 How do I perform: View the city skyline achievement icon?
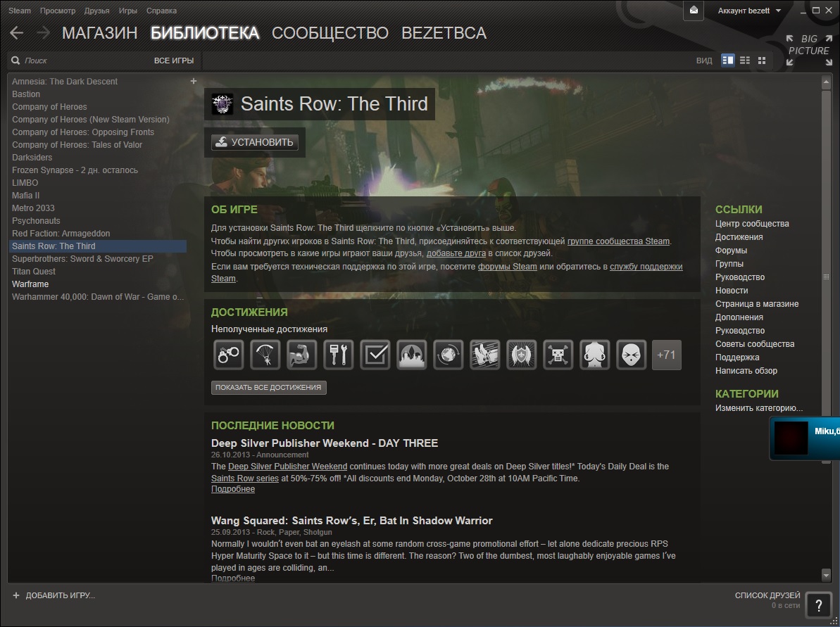(x=411, y=355)
